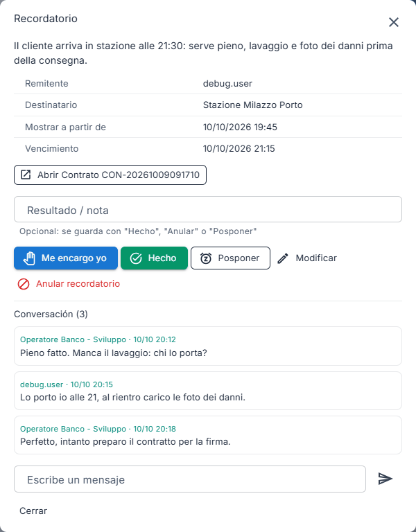Select the Conversación (3) heading

coord(51,314)
